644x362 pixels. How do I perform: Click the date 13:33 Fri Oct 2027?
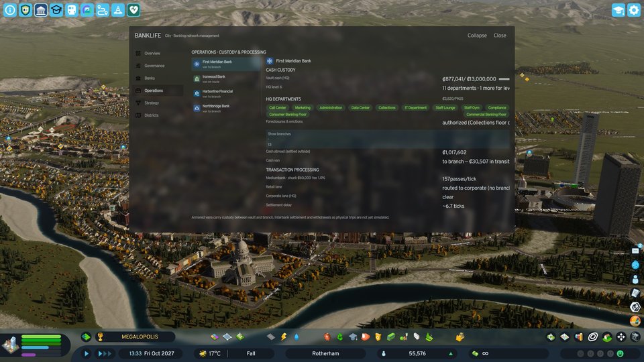click(152, 353)
